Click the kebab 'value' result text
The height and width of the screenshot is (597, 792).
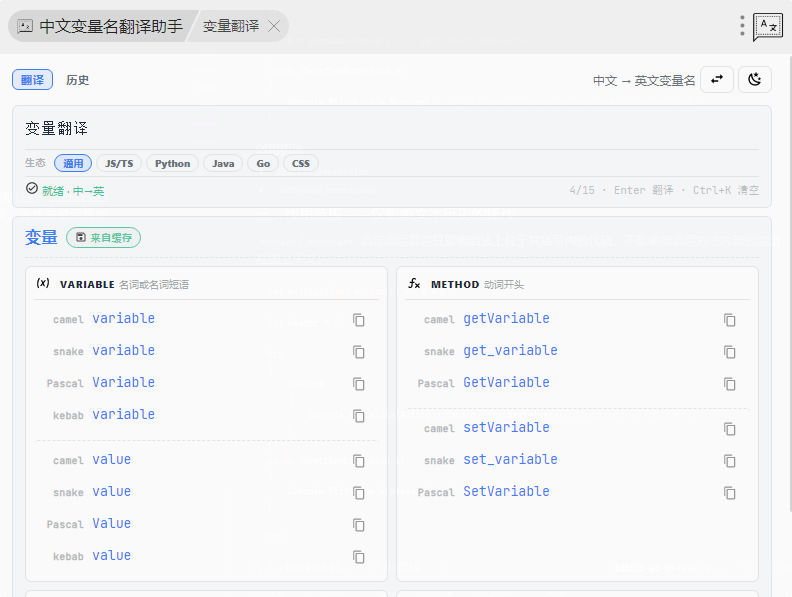(x=111, y=556)
